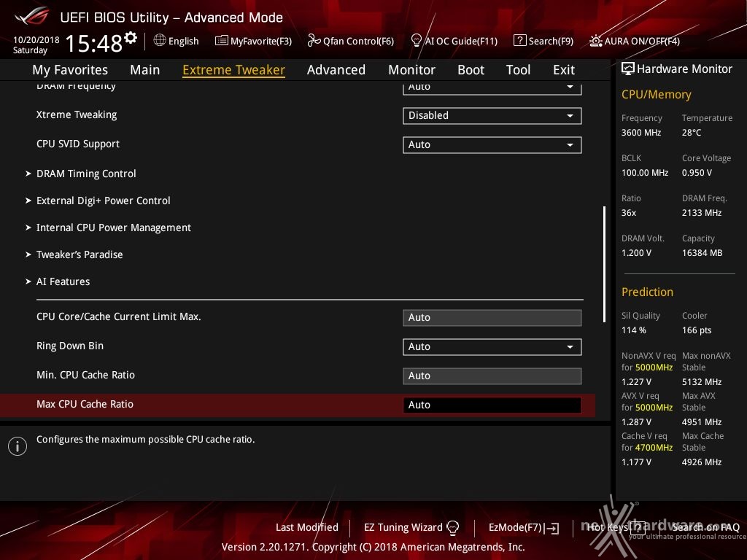Click DRAM Freq. 2133 MHz value
The height and width of the screenshot is (560, 747).
pos(700,213)
